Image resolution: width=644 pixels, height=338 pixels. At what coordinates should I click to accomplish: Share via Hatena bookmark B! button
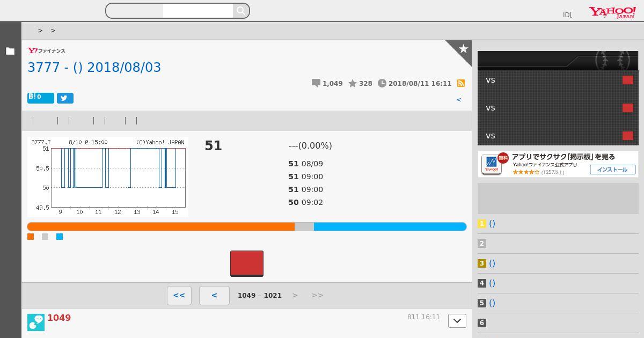(x=41, y=98)
